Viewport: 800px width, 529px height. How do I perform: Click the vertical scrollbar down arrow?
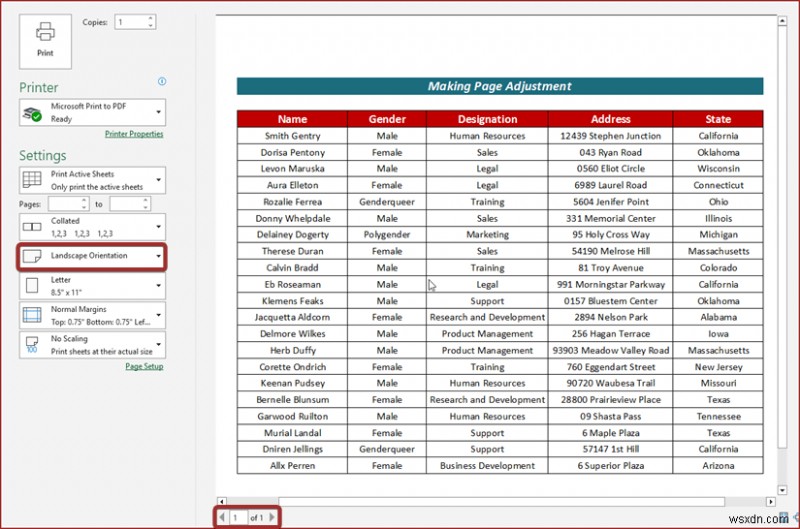click(x=782, y=490)
